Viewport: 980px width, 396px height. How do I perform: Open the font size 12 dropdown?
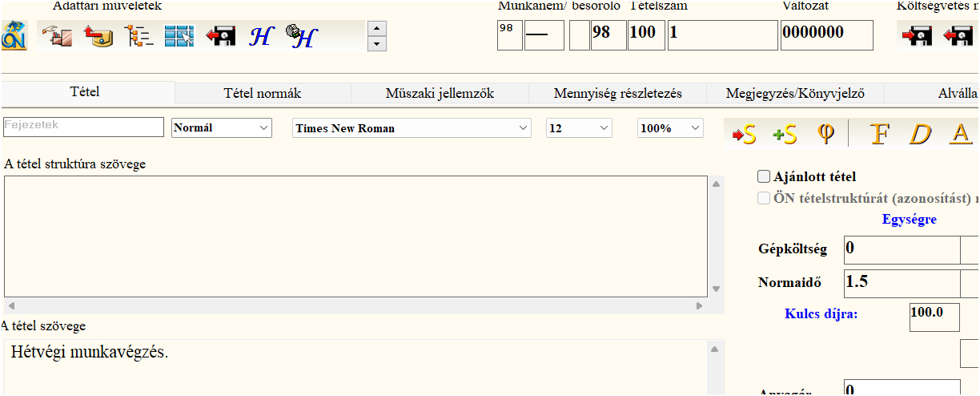[579, 128]
